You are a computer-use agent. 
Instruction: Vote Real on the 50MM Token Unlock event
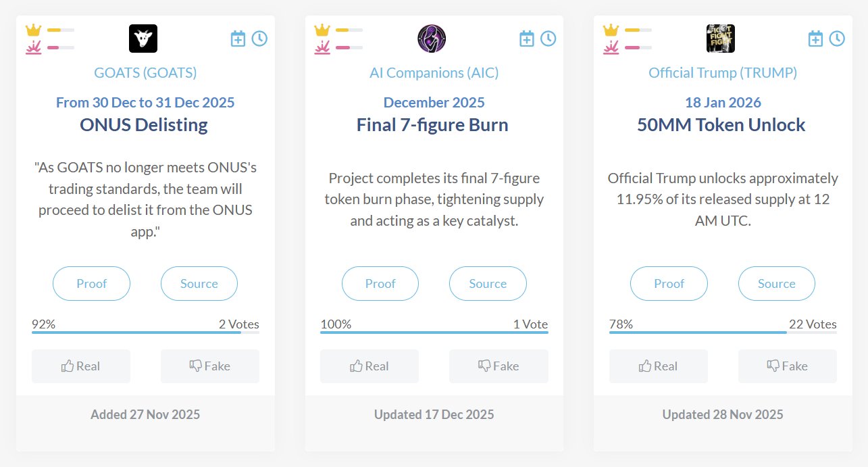click(x=659, y=366)
